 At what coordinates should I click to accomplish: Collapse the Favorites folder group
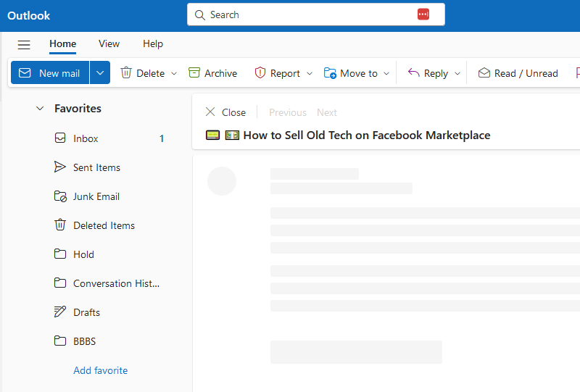click(40, 109)
